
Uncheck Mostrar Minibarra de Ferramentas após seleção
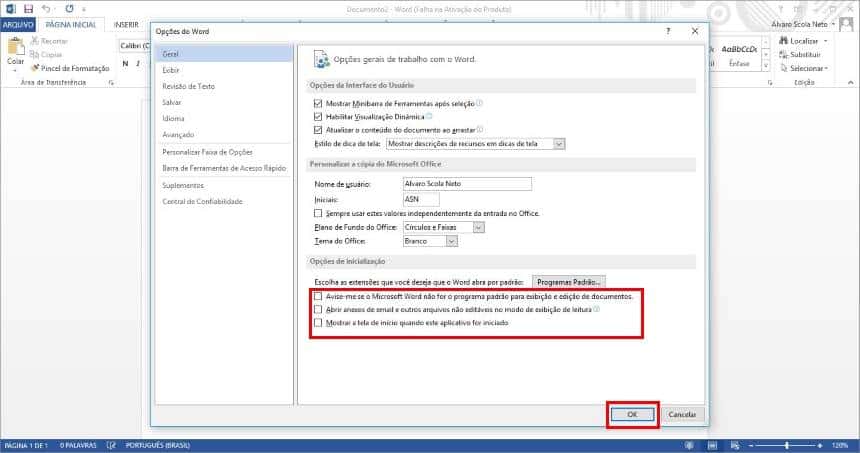coord(318,103)
